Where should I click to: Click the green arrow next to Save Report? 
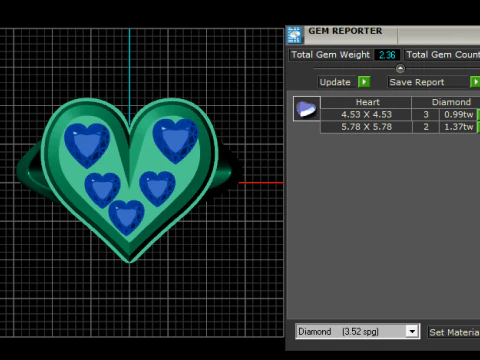tap(475, 82)
